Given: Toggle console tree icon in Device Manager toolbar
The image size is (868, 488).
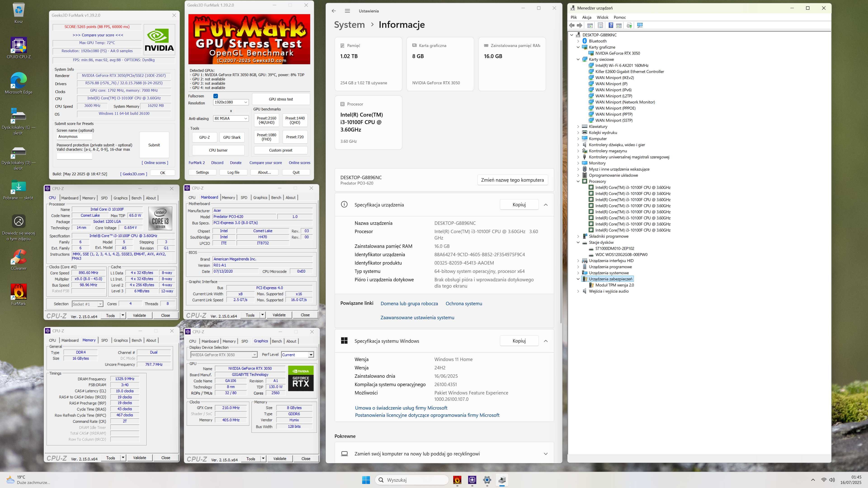Looking at the screenshot, I should pos(590,26).
